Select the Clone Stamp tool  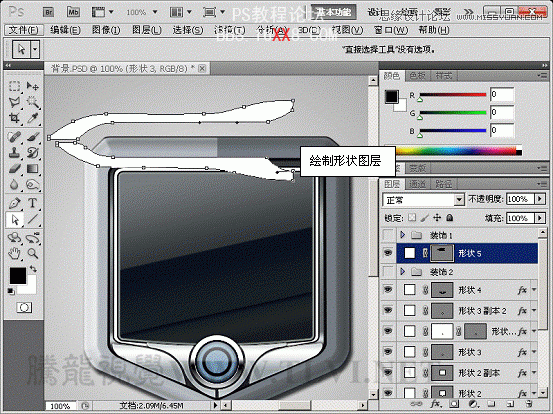point(14,153)
